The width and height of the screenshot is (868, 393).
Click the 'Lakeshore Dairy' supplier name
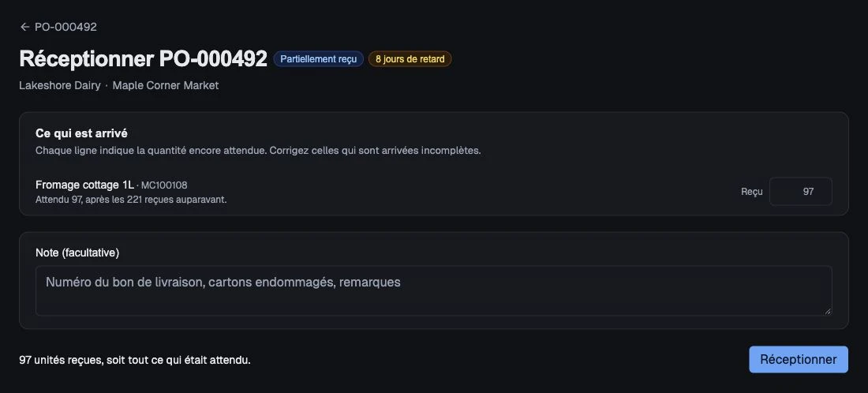tap(60, 85)
